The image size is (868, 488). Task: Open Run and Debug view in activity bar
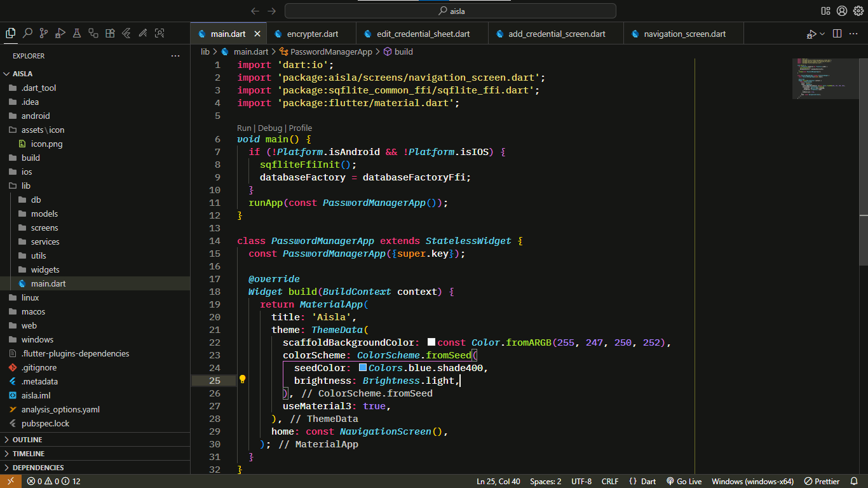(60, 33)
